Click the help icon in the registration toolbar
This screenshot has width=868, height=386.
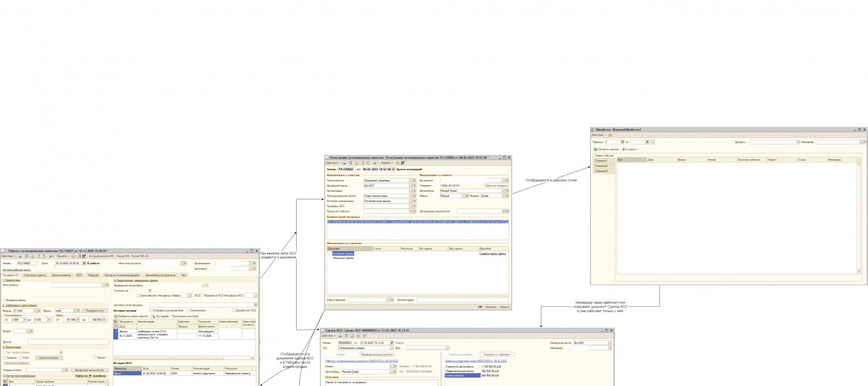tap(398, 163)
